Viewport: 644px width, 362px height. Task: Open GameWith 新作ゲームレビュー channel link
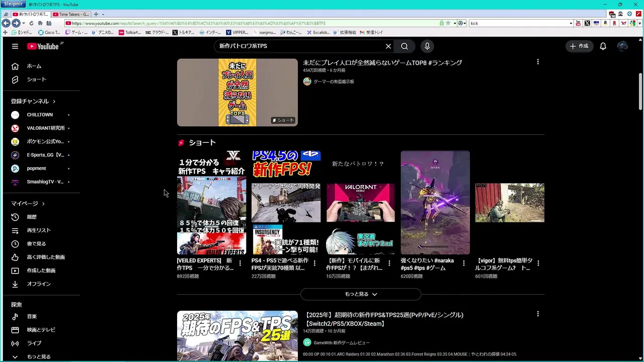[342, 342]
